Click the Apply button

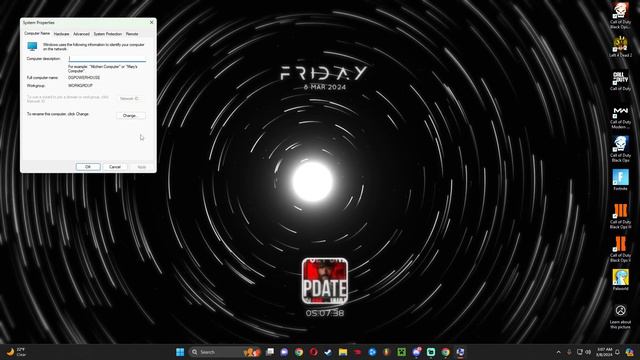(x=142, y=167)
